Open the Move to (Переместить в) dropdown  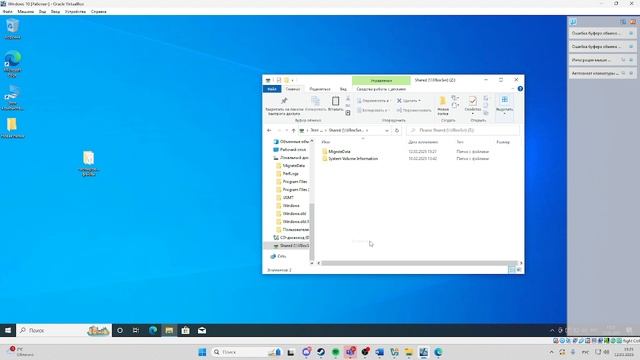373,100
